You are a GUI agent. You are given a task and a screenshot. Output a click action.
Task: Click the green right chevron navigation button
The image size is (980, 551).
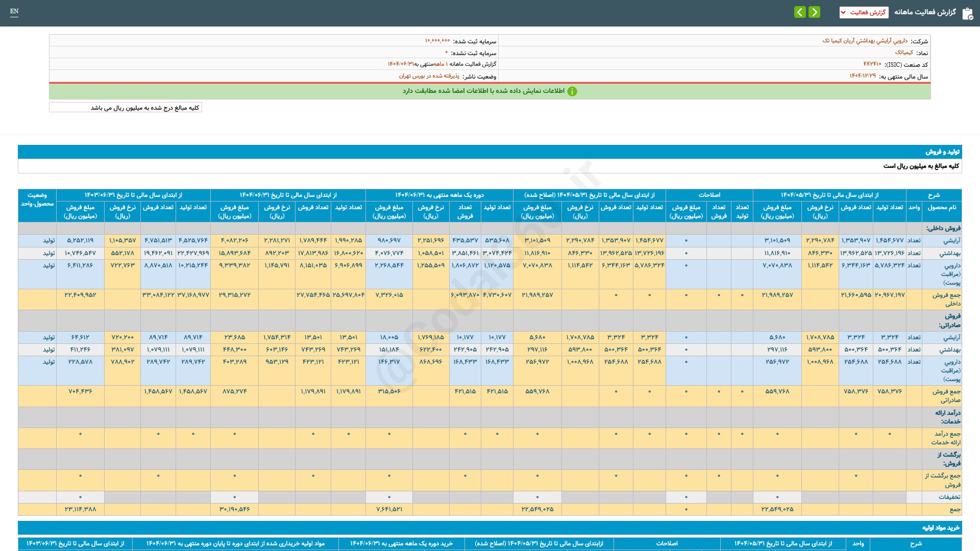coord(815,12)
